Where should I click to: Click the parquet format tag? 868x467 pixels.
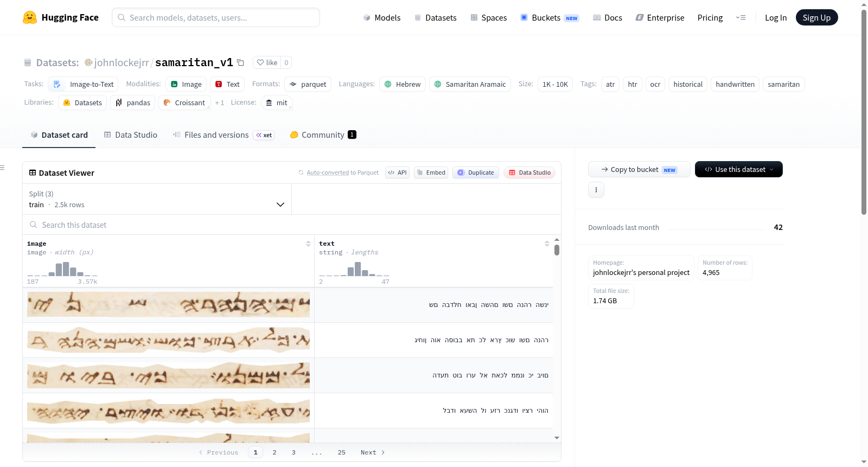[x=308, y=84]
